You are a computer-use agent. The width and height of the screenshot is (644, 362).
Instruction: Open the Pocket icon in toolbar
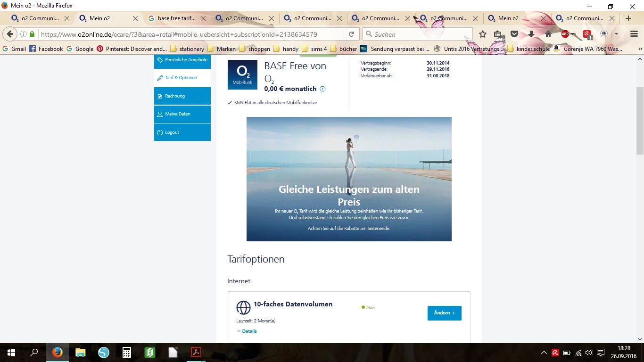(514, 34)
